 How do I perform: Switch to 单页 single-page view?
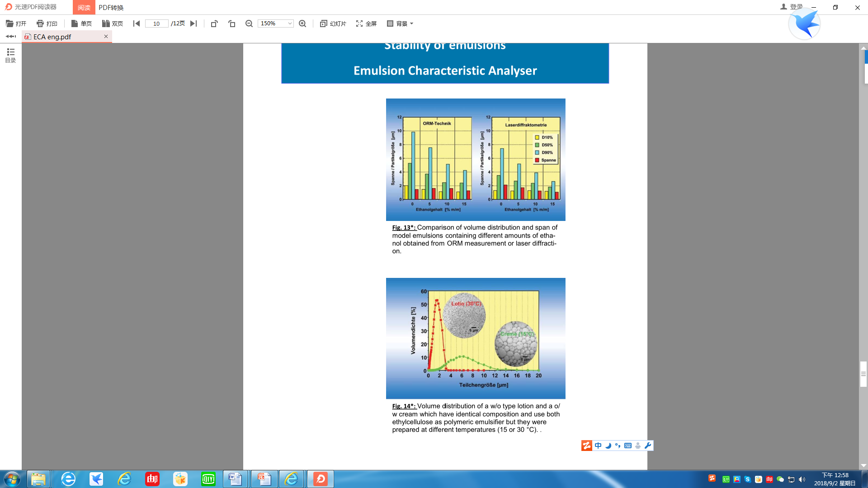81,23
